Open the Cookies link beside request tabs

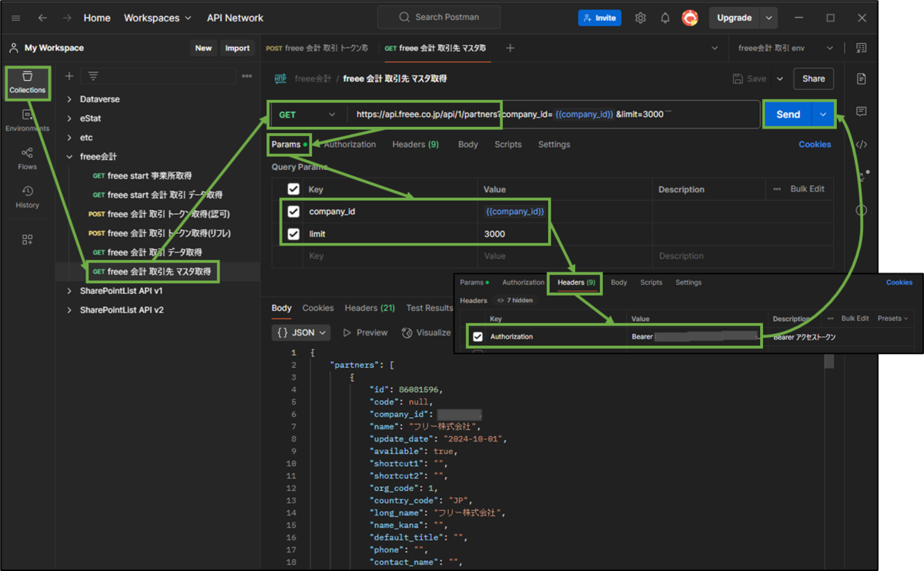pyautogui.click(x=815, y=145)
